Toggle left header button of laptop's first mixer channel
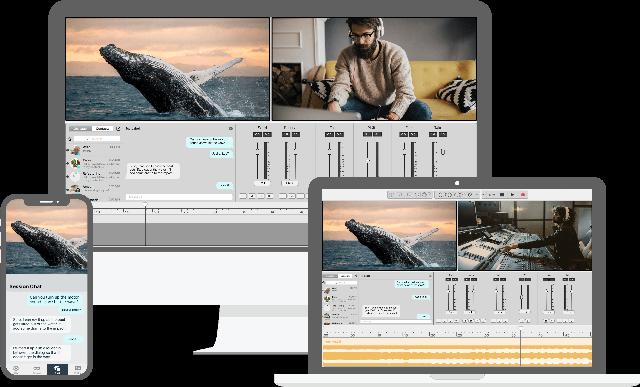Viewport: 640px width, 387px height. click(x=448, y=279)
